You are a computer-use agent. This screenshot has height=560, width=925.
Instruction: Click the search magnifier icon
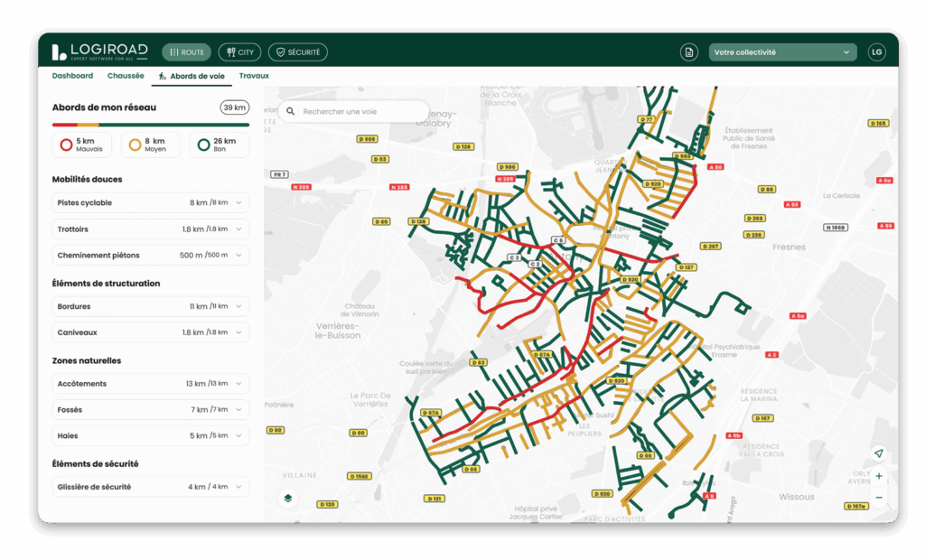(x=291, y=111)
